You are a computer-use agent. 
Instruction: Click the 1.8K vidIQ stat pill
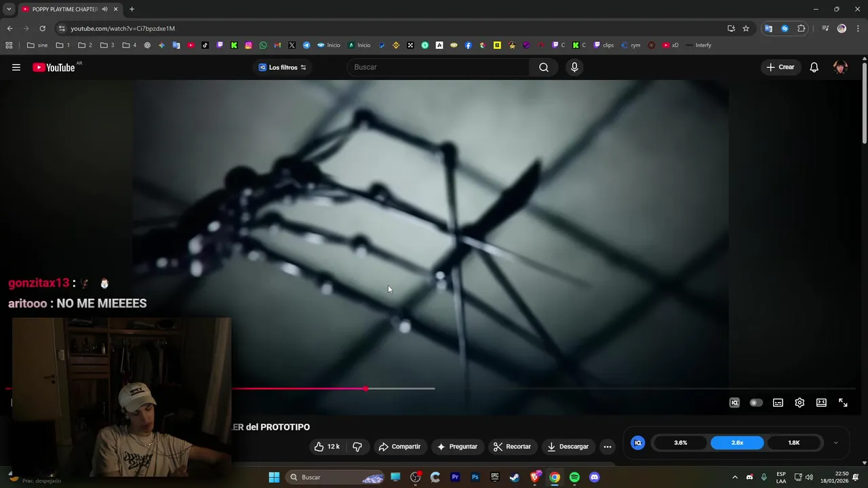tap(793, 443)
